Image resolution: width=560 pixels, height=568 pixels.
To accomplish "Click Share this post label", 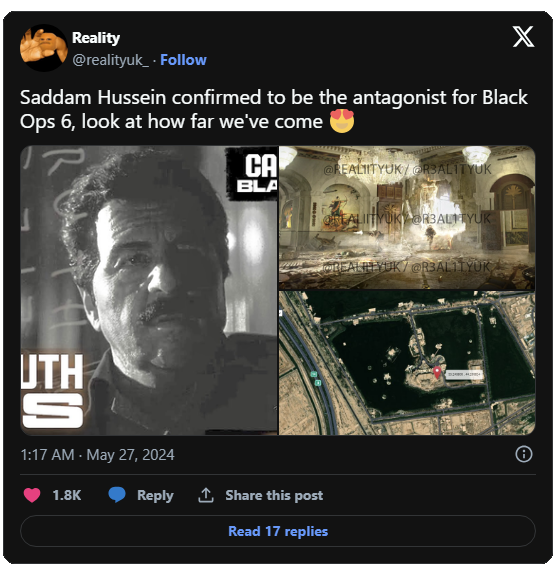I will coord(274,495).
